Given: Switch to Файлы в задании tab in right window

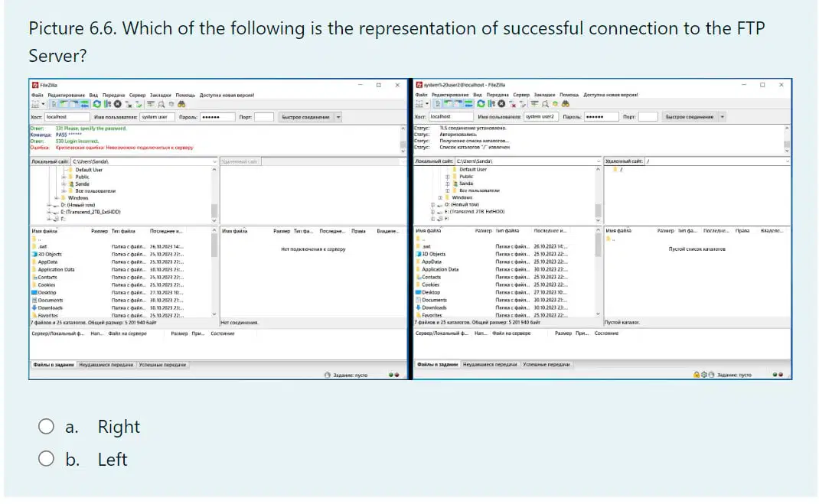Looking at the screenshot, I should 437,364.
